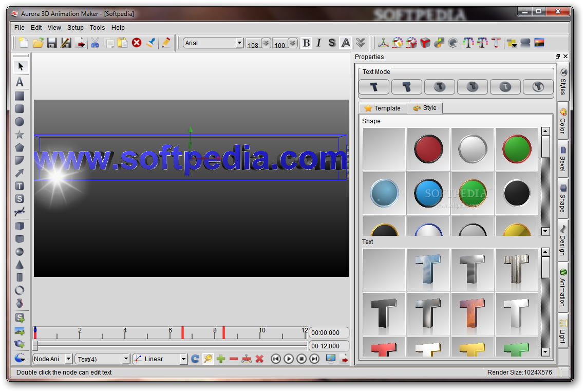The height and width of the screenshot is (392, 584).
Task: Expand the Text(4) node dropdown
Action: coord(126,359)
